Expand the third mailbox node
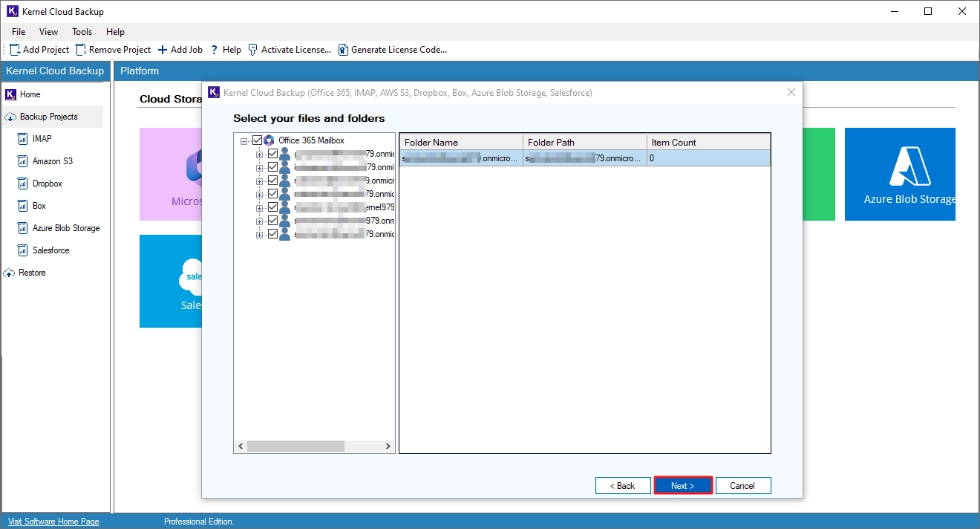The image size is (980, 529). tap(260, 181)
